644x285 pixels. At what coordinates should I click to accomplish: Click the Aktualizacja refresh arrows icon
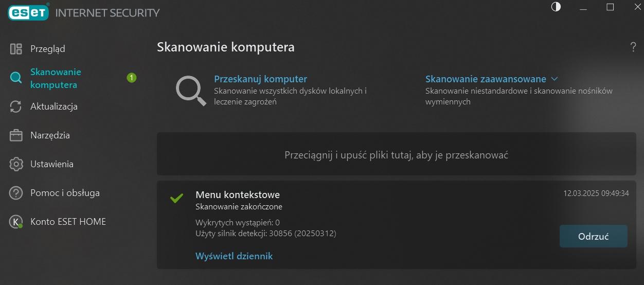point(16,106)
